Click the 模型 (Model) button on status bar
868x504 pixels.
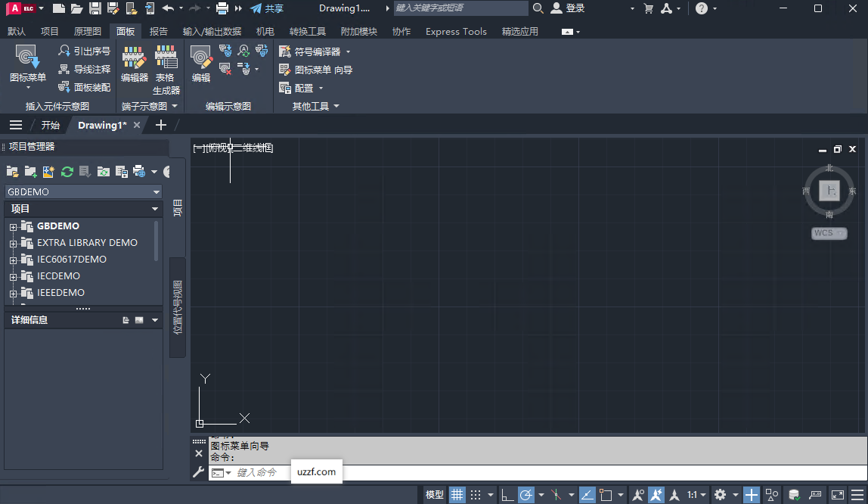[x=434, y=493]
